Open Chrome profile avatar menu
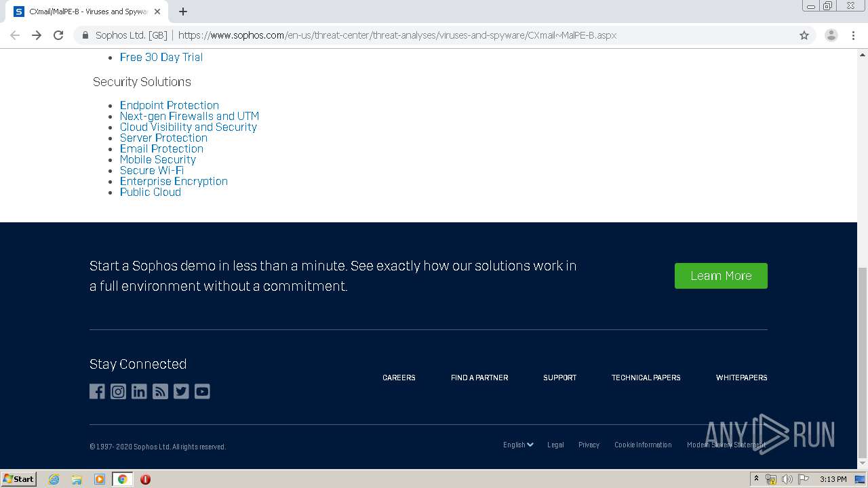This screenshot has width=868, height=488. pos(831,35)
